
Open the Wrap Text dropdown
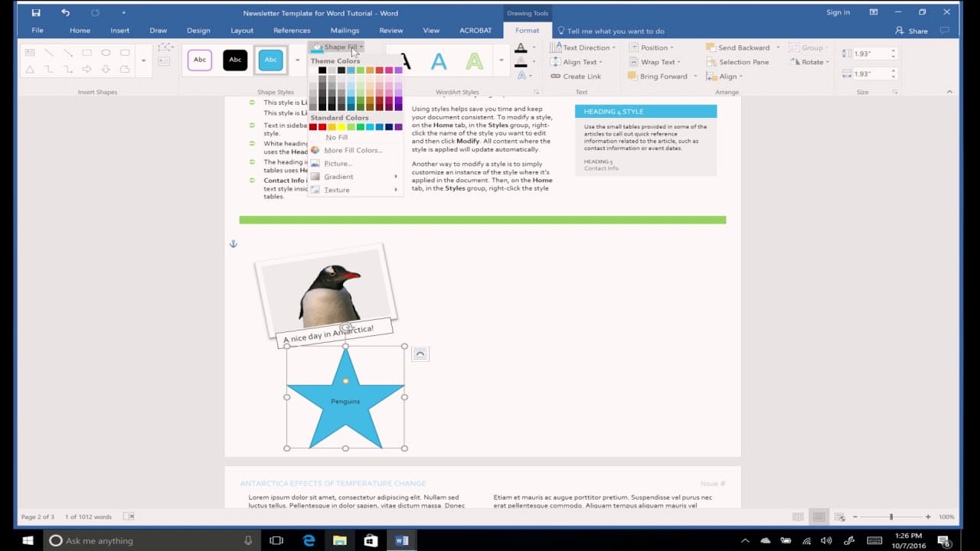658,62
